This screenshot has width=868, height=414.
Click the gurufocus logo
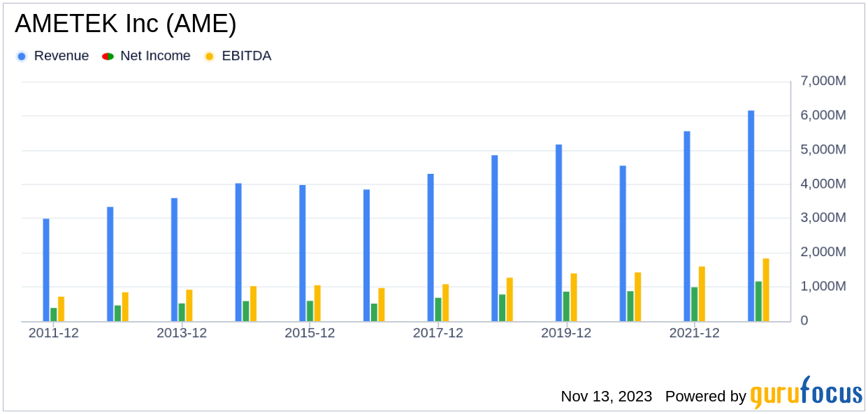pyautogui.click(x=806, y=394)
